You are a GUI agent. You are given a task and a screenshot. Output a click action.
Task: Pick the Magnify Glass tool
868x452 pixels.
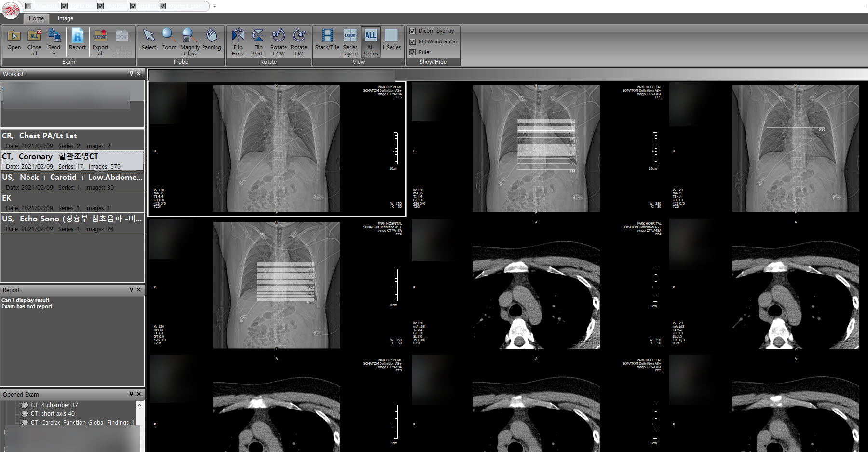click(x=190, y=42)
